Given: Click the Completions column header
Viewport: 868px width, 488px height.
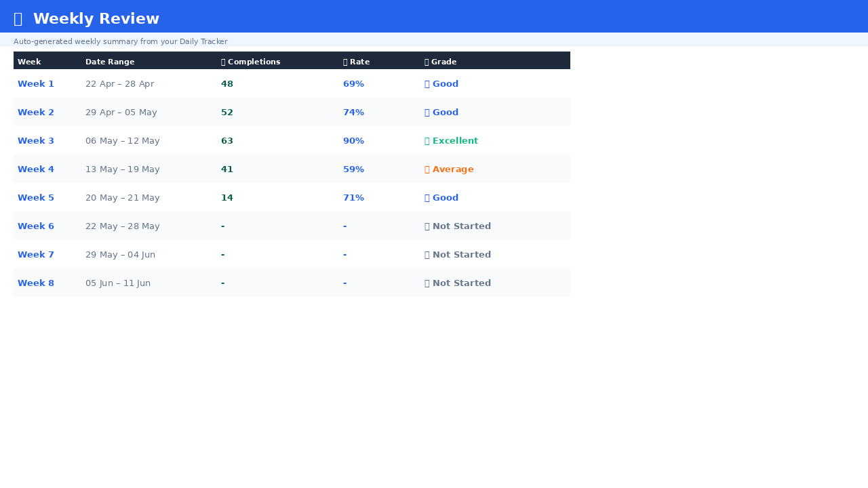Looking at the screenshot, I should pyautogui.click(x=251, y=62).
